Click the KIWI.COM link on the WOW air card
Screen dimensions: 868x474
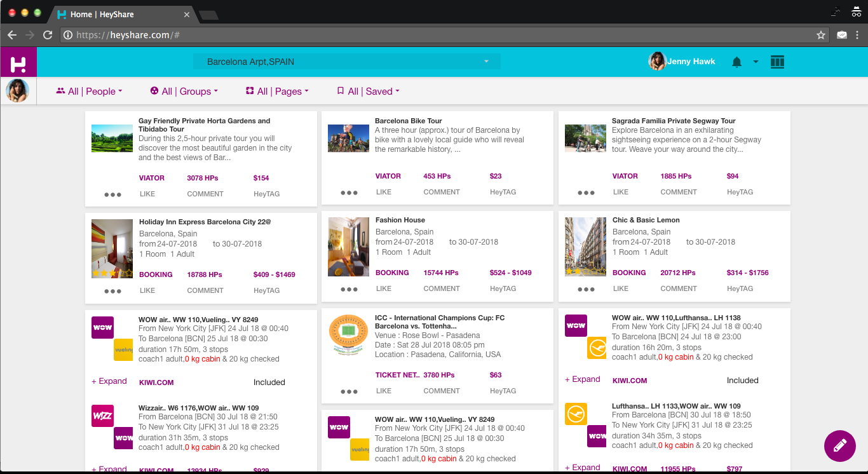[x=156, y=382]
